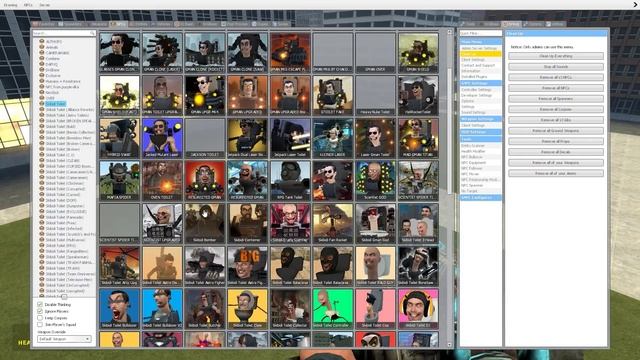Click the Remove all Corpses button
Screen dimensions: 640x360
coord(556,109)
